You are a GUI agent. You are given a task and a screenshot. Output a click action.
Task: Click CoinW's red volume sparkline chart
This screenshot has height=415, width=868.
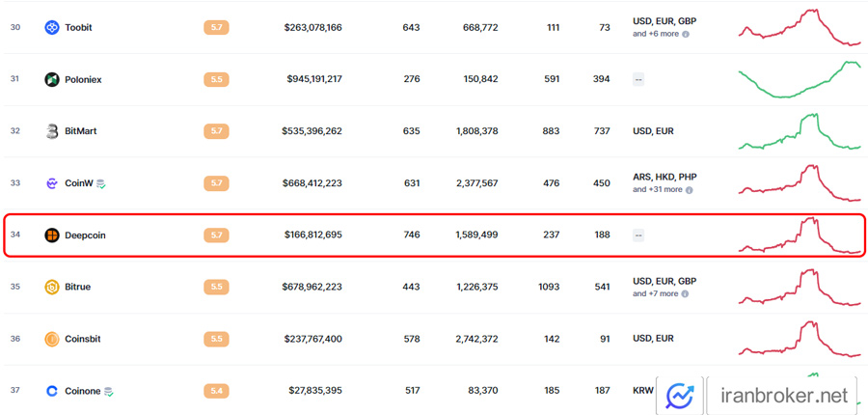pos(800,183)
